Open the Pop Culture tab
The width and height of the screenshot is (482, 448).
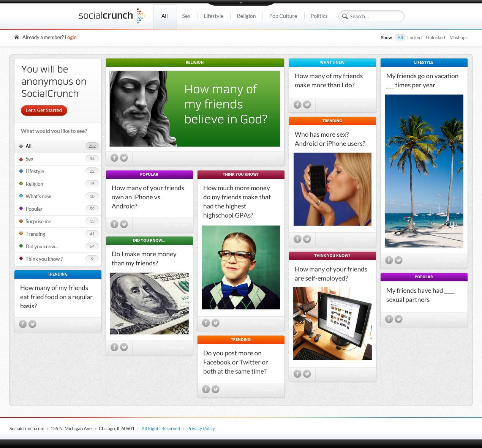(283, 16)
